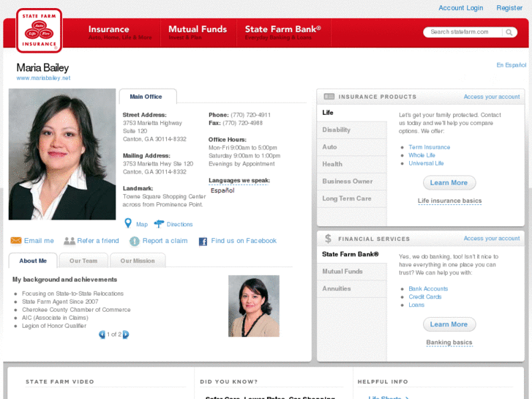The height and width of the screenshot is (399, 532).
Task: Select the Main Office tab
Action: (148, 97)
